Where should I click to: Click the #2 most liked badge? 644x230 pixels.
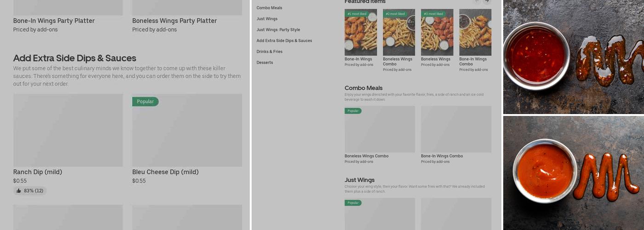coord(395,14)
